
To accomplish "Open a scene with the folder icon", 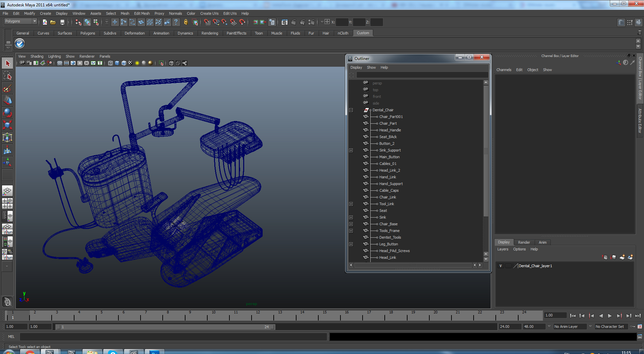I will click(x=53, y=22).
